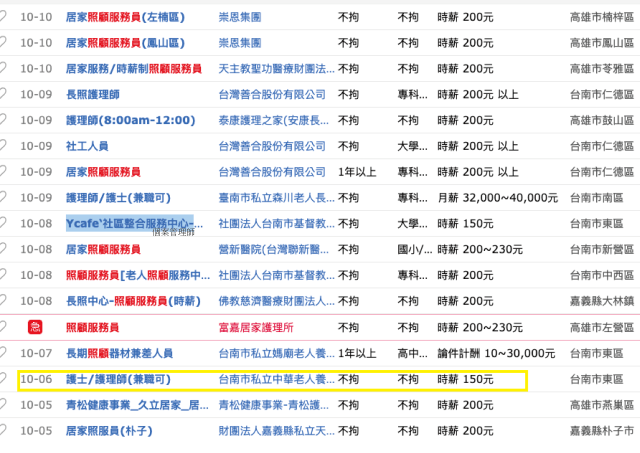Open job 居家服務/時薪制照顧服務員
This screenshot has height=453, width=640.
pos(134,69)
